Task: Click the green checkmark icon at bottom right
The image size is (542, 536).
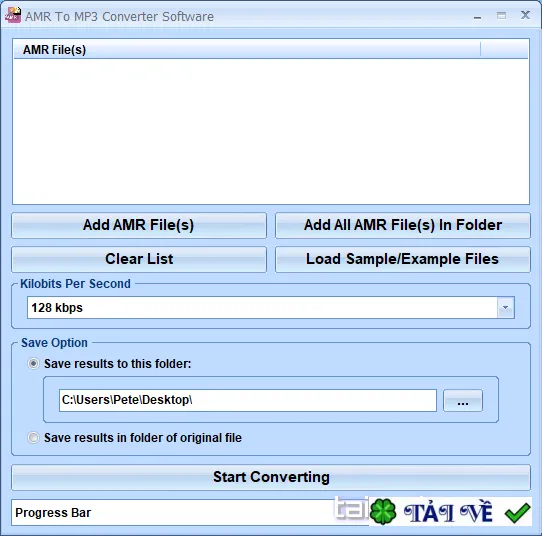Action: (x=517, y=513)
